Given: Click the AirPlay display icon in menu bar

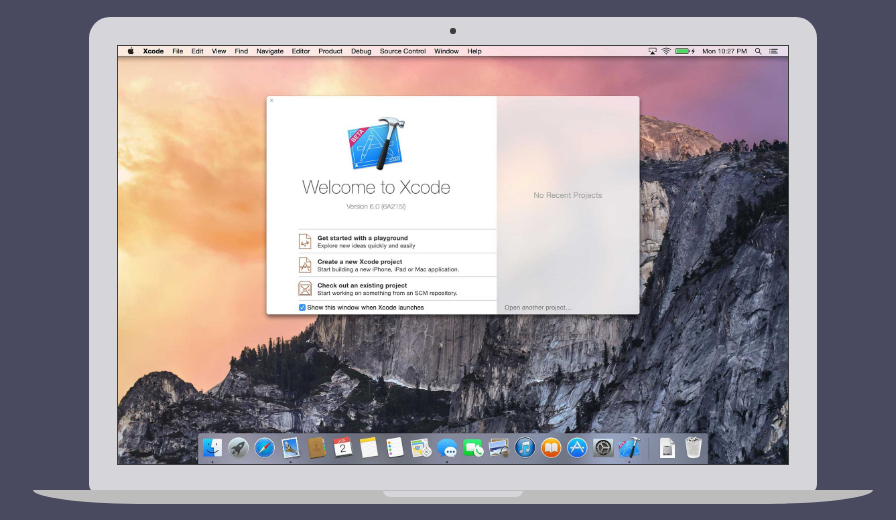Looking at the screenshot, I should click(653, 51).
